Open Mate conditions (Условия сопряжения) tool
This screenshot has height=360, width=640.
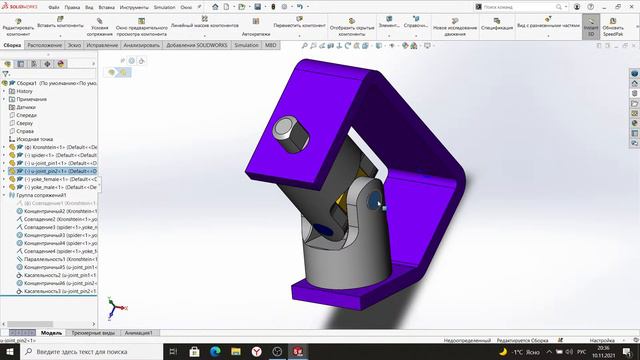point(100,27)
